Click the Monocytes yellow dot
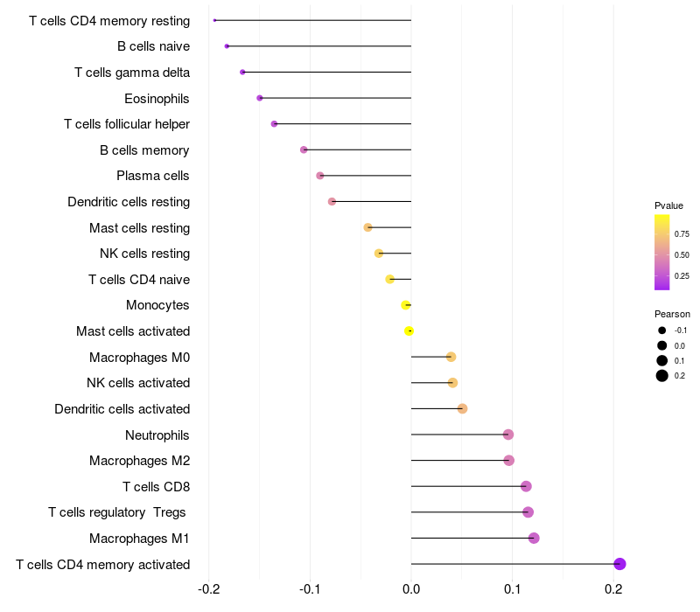The width and height of the screenshot is (700, 612). click(x=405, y=305)
